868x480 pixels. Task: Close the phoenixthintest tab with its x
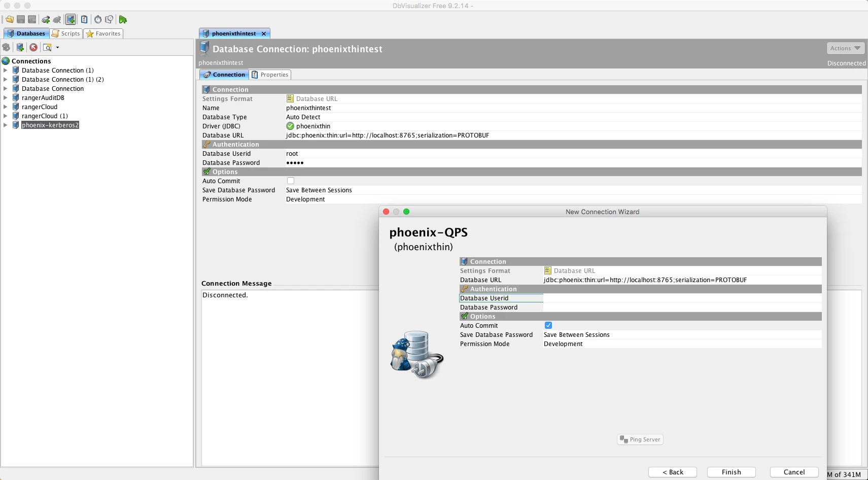click(x=264, y=33)
